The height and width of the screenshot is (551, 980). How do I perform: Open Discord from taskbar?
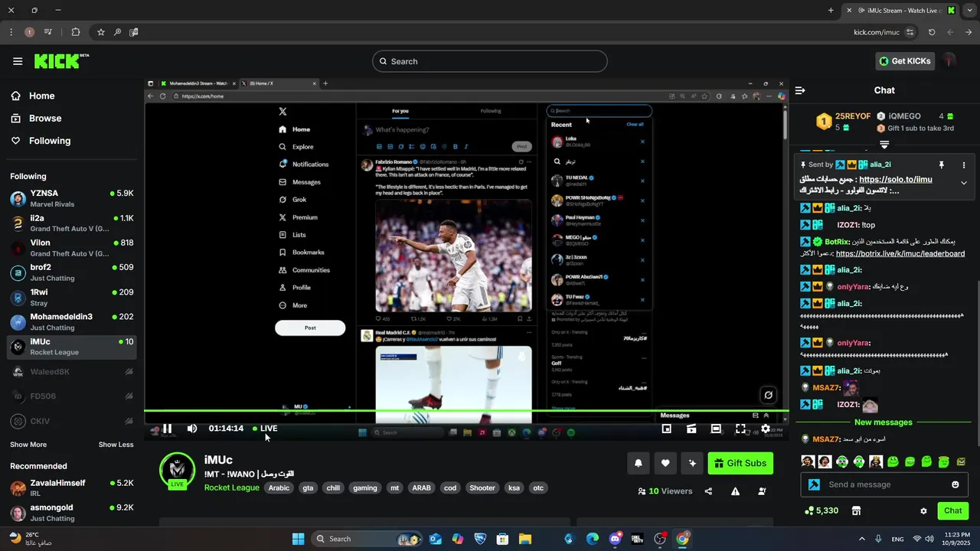615,539
